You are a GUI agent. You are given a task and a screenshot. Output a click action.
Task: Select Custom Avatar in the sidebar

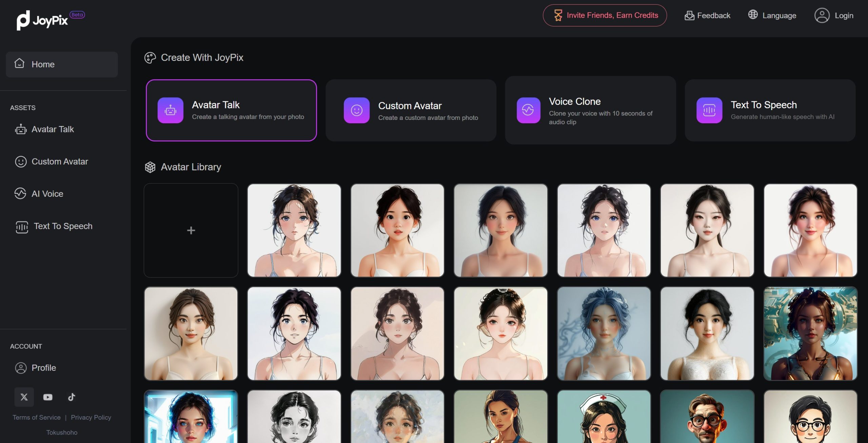point(60,162)
